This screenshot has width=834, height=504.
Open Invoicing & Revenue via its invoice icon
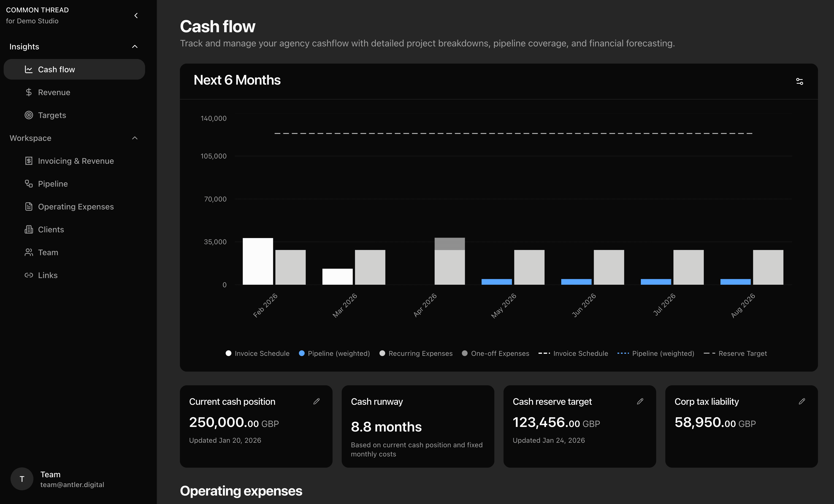(29, 161)
